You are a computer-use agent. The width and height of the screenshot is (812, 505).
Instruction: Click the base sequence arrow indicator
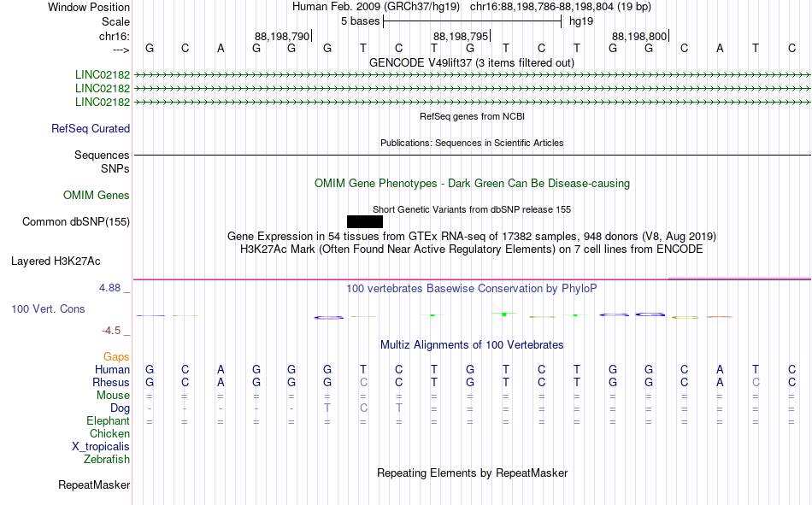pos(121,50)
